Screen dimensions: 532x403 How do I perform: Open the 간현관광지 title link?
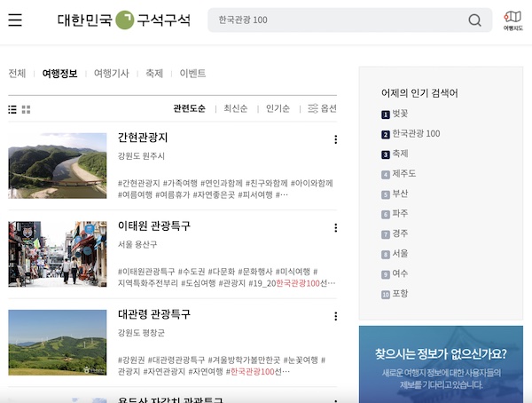click(x=143, y=138)
